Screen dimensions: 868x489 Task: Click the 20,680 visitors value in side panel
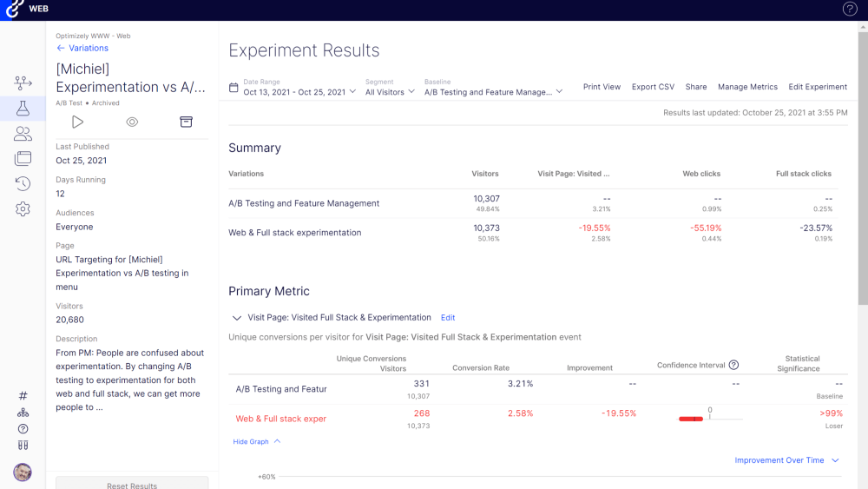pos(69,320)
